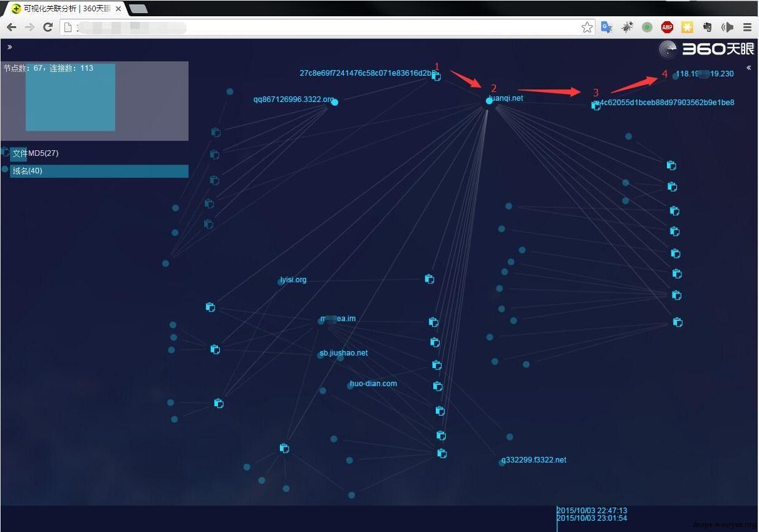The image size is (759, 532).
Task: Open a new empty browser tab
Action: click(138, 9)
